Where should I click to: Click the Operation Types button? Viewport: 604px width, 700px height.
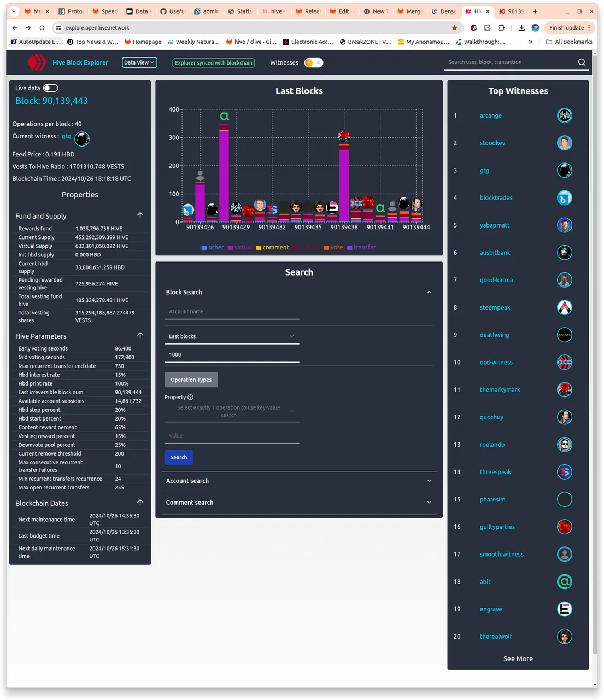point(191,380)
